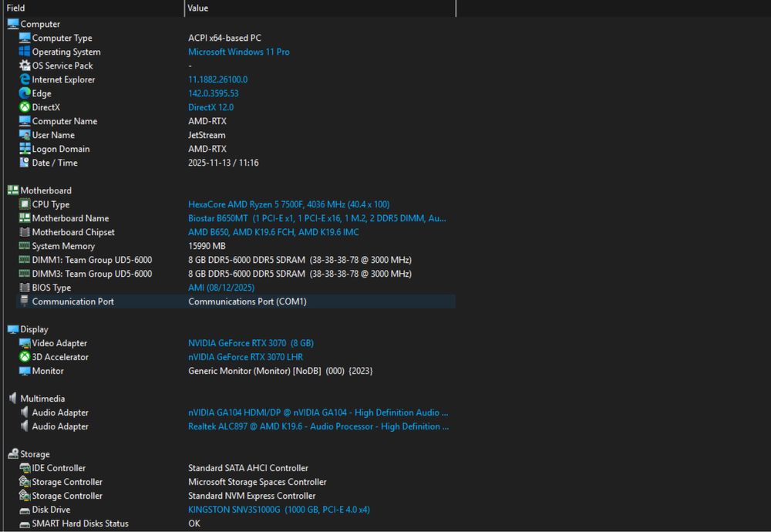Click the icon beside User Name
Viewport: 771px width, 532px height.
point(25,135)
